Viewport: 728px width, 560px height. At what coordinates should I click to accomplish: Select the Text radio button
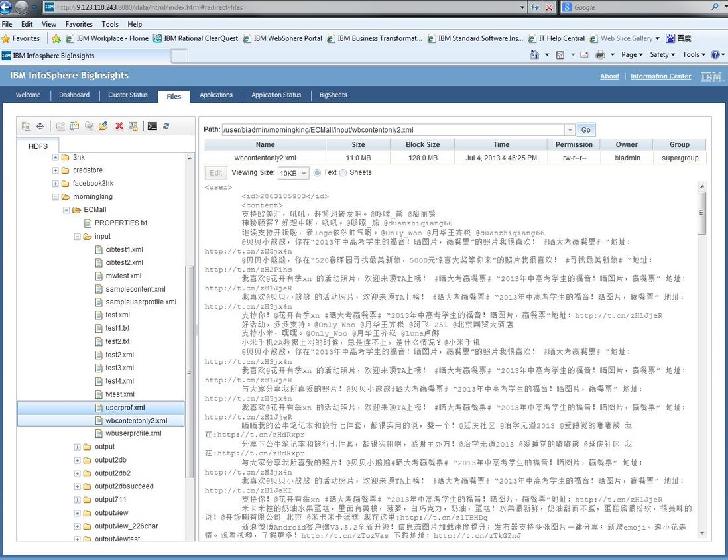[317, 172]
